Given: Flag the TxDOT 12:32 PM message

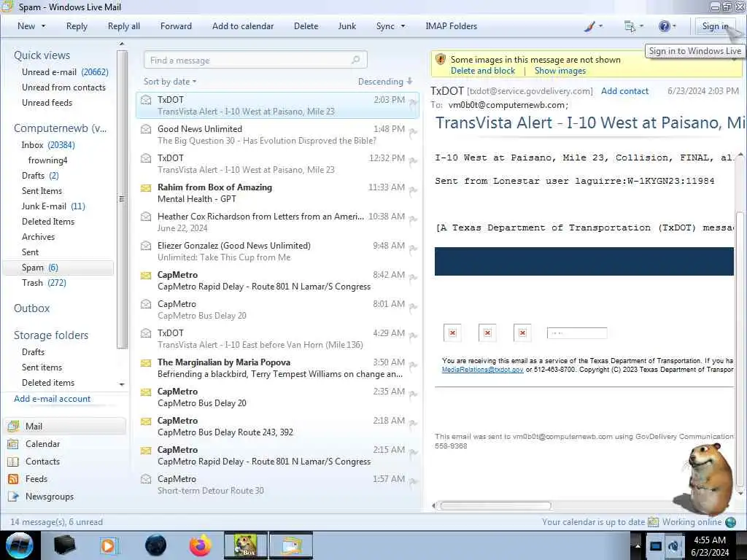Looking at the screenshot, I should coord(413,161).
